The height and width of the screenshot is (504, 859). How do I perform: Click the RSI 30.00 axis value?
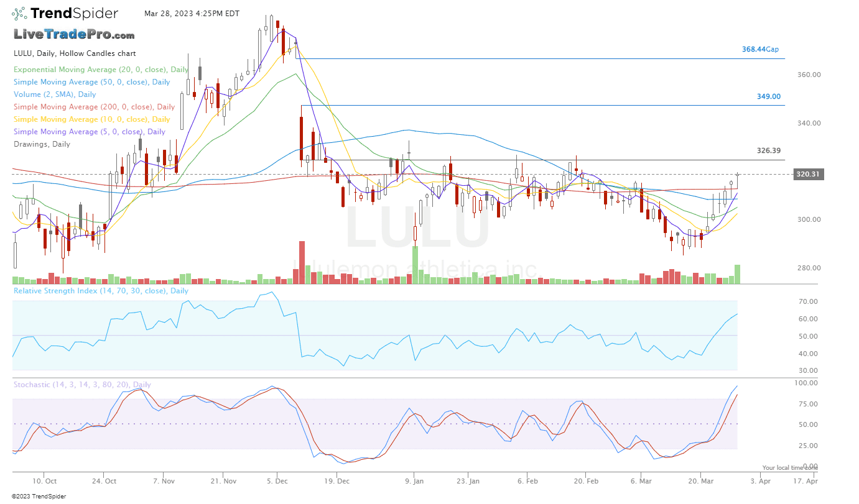(x=809, y=370)
